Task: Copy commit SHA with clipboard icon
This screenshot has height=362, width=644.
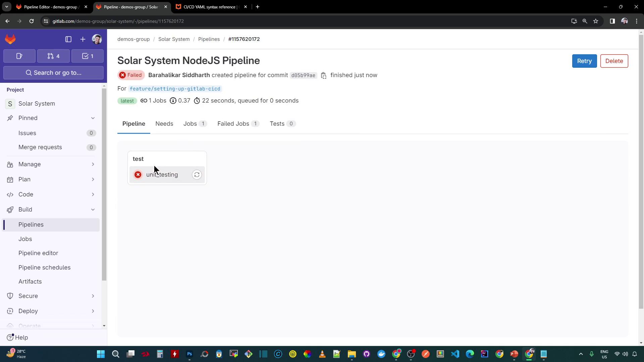Action: 324,75
